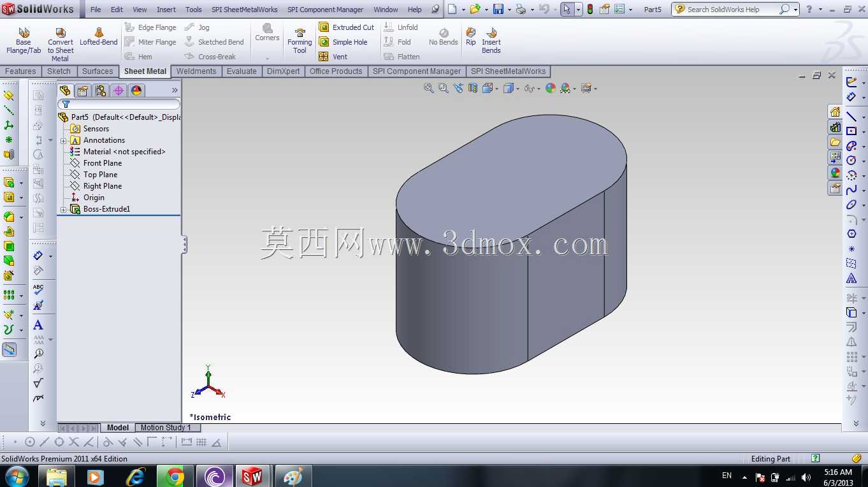Click the Forming Tool icon
The height and width of the screenshot is (487, 868).
click(300, 41)
